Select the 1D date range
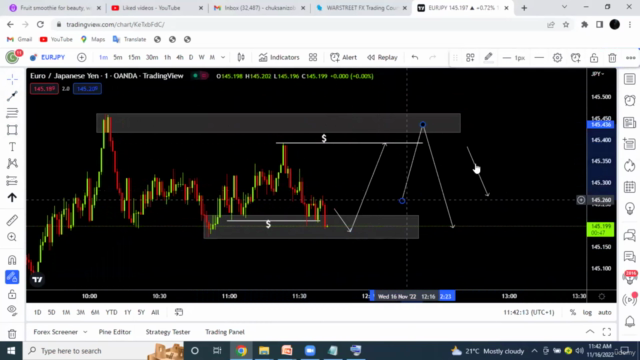This screenshot has width=640, height=360. point(38,312)
